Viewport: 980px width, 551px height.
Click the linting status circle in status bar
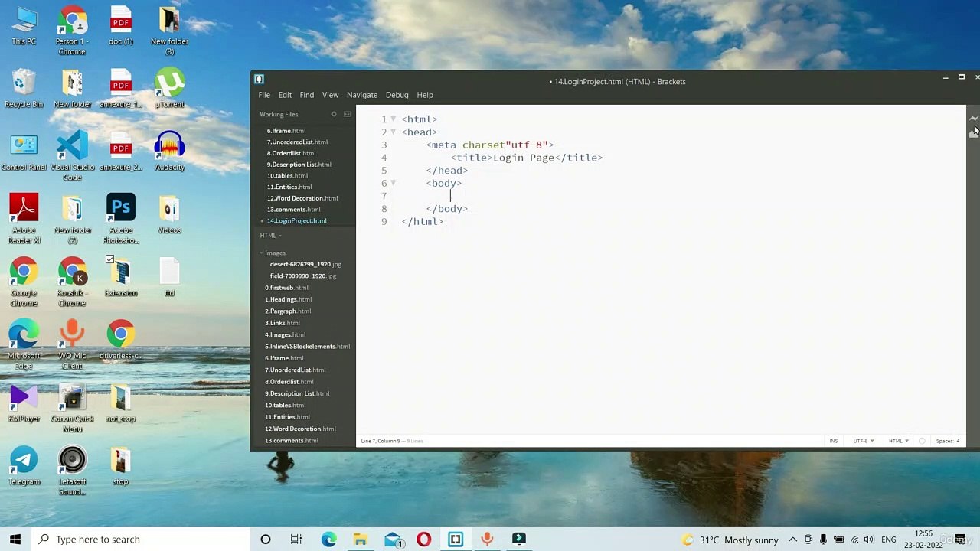coord(922,441)
